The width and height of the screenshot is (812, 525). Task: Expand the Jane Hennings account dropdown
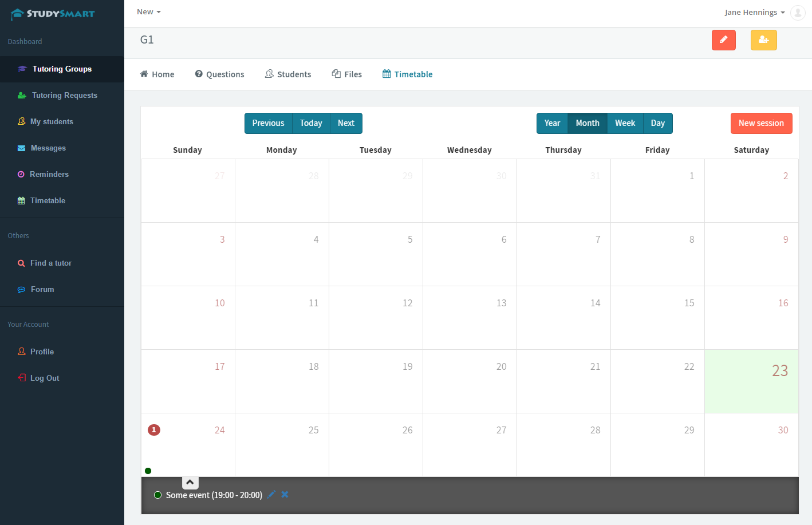(754, 12)
